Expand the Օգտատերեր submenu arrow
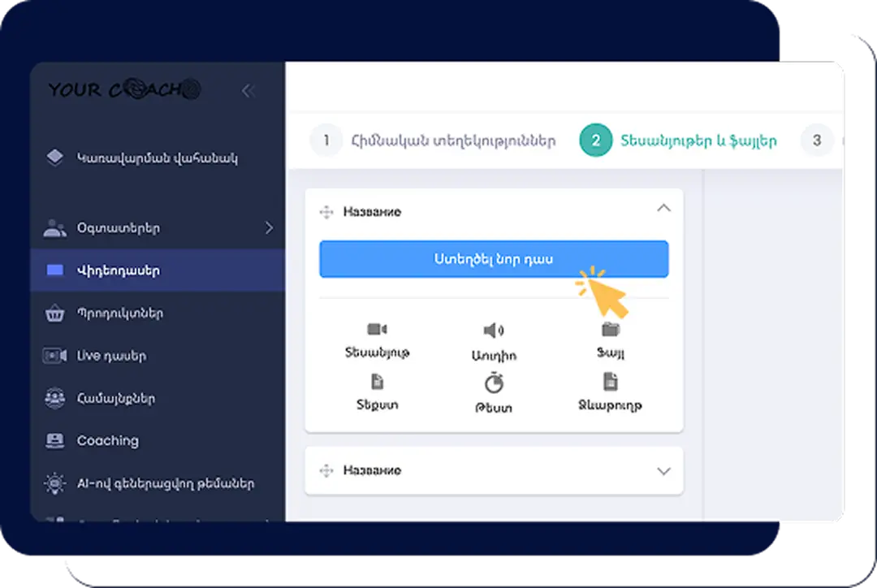 [x=270, y=227]
